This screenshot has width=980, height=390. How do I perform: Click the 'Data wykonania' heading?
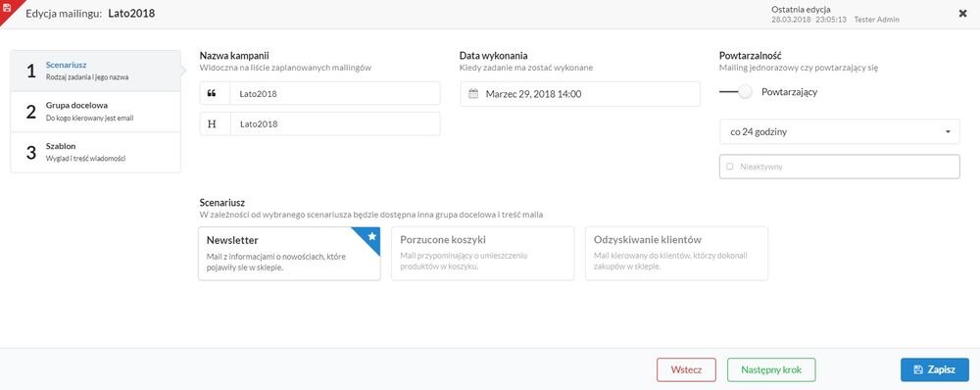pos(494,56)
